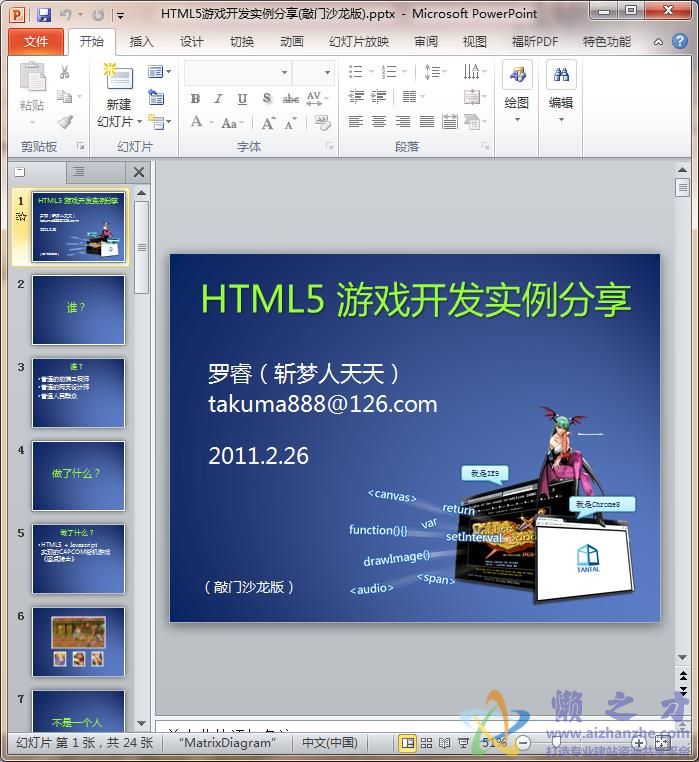Click the Clear formatting icon
Screen dimensions: 699x762
pyautogui.click(x=322, y=122)
